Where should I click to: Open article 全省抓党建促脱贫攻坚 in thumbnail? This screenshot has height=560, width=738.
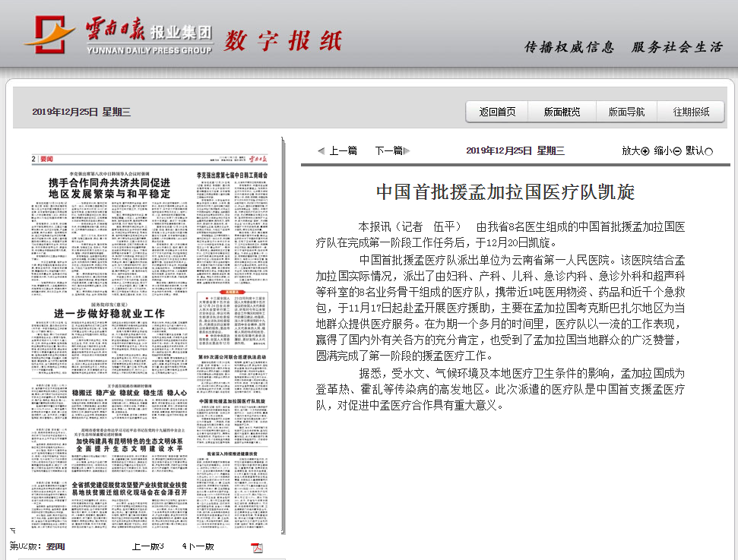pyautogui.click(x=129, y=489)
